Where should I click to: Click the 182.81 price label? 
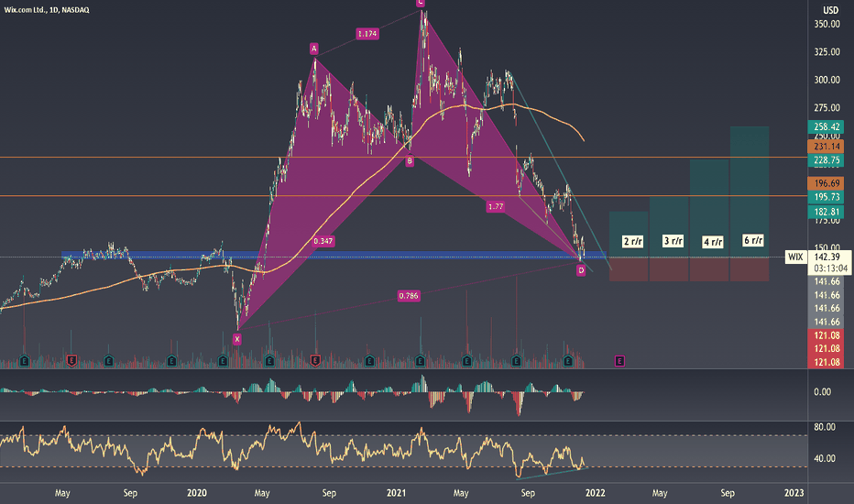tap(827, 212)
